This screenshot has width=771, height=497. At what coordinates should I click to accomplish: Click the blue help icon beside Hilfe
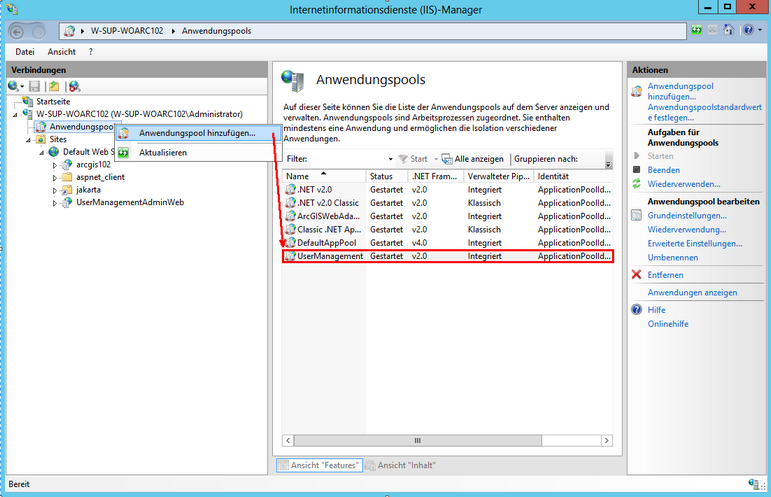636,310
